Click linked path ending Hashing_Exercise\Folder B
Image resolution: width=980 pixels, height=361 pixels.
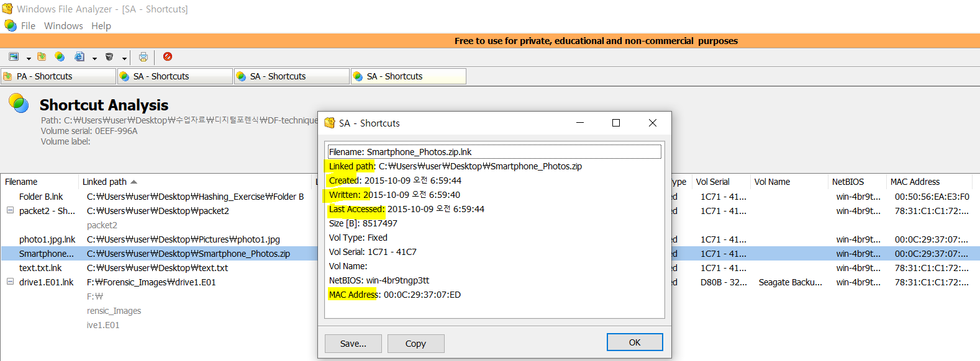pos(195,197)
